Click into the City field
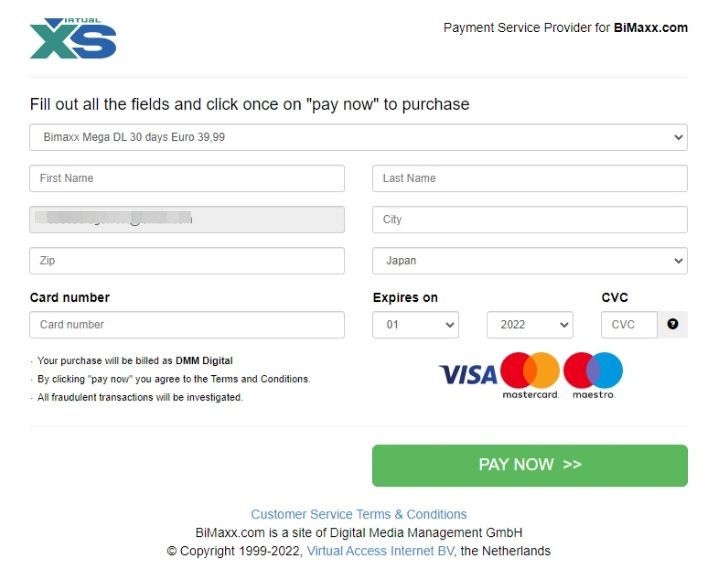711x578 pixels. point(529,220)
